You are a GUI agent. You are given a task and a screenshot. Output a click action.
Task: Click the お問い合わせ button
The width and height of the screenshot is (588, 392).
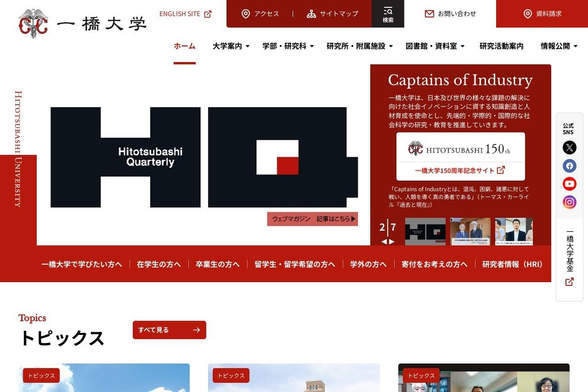pos(450,14)
